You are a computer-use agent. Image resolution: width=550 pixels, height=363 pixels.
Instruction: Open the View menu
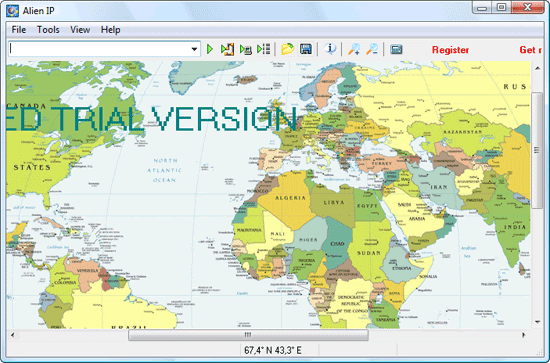(80, 30)
